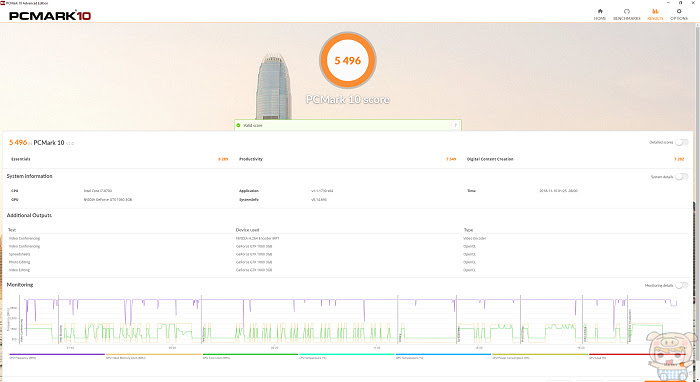This screenshot has width=700, height=382.
Task: Click the question mark in Valid score bar
Action: [x=455, y=125]
